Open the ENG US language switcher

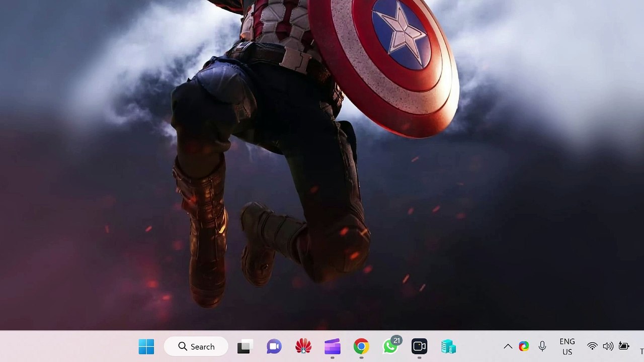tap(567, 346)
